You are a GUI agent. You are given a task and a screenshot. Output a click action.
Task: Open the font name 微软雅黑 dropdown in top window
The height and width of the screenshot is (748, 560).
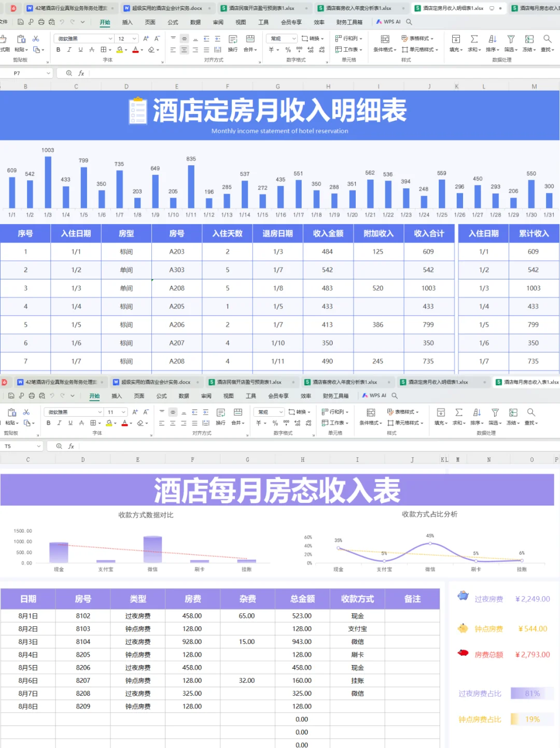coord(110,39)
